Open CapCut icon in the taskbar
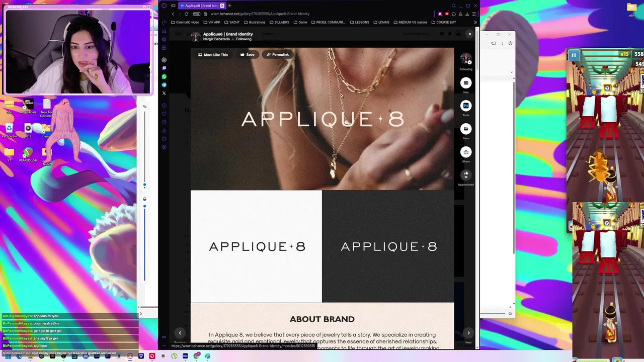The width and height of the screenshot is (644, 362). [x=163, y=356]
